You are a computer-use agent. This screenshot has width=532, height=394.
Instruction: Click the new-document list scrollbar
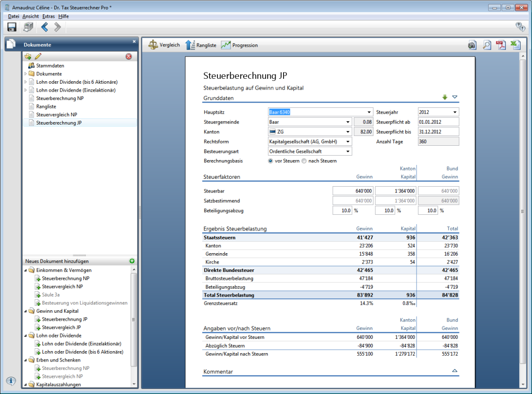pos(134,320)
